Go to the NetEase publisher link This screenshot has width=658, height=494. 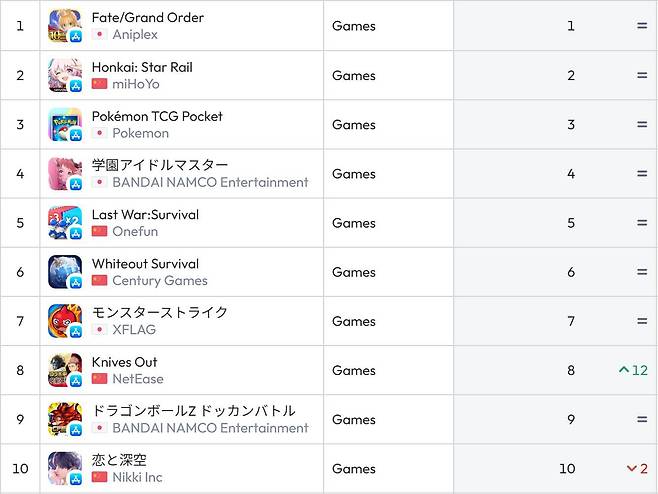pos(137,379)
